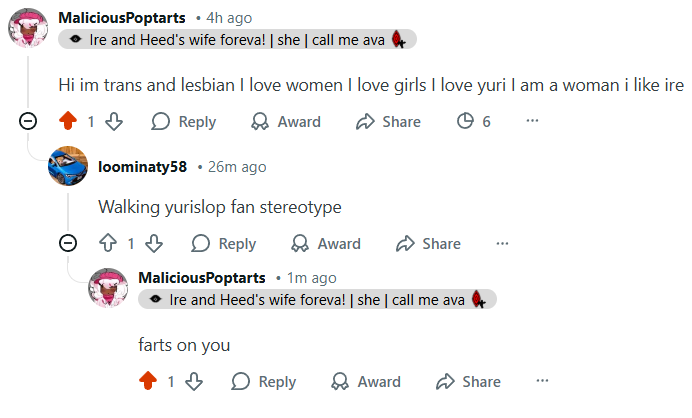Reply to the top MaliciousPoptarts comment
Viewport: 692px width, 418px height.
pyautogui.click(x=184, y=122)
